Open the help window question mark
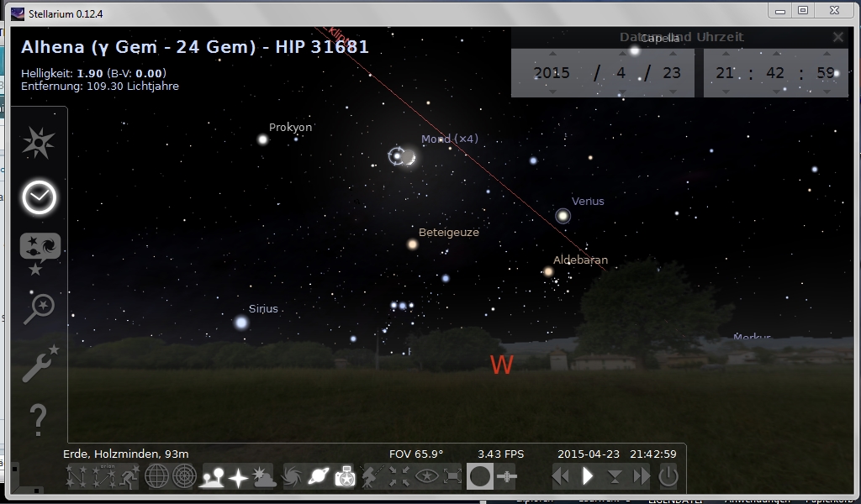This screenshot has height=504, width=861. click(39, 416)
